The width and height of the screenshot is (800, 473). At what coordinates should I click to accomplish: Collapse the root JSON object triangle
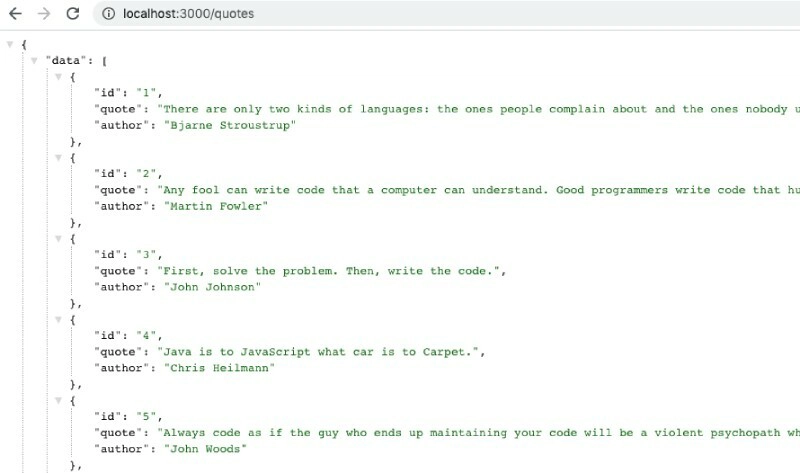pyautogui.click(x=10, y=44)
